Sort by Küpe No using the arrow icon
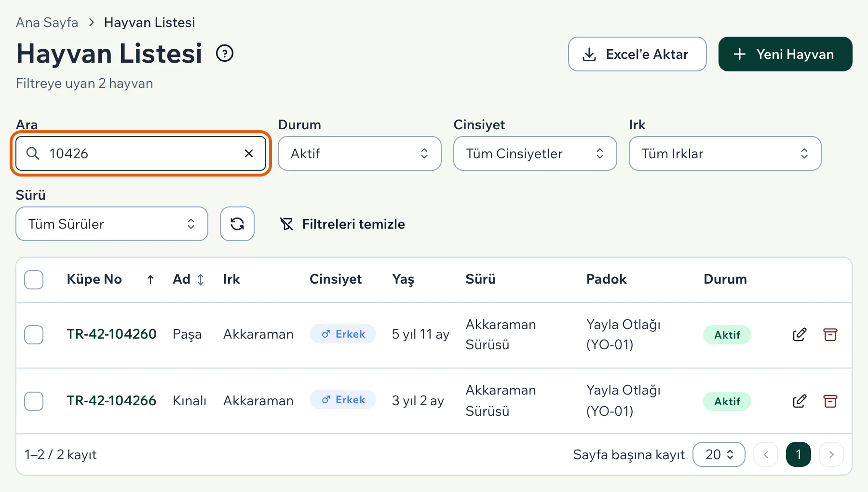This screenshot has height=492, width=868. (150, 280)
